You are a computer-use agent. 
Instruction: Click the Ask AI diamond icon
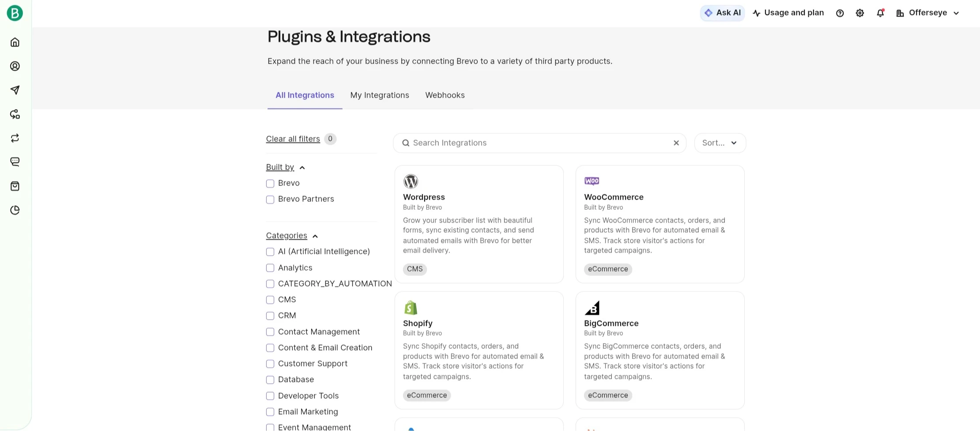coord(709,13)
